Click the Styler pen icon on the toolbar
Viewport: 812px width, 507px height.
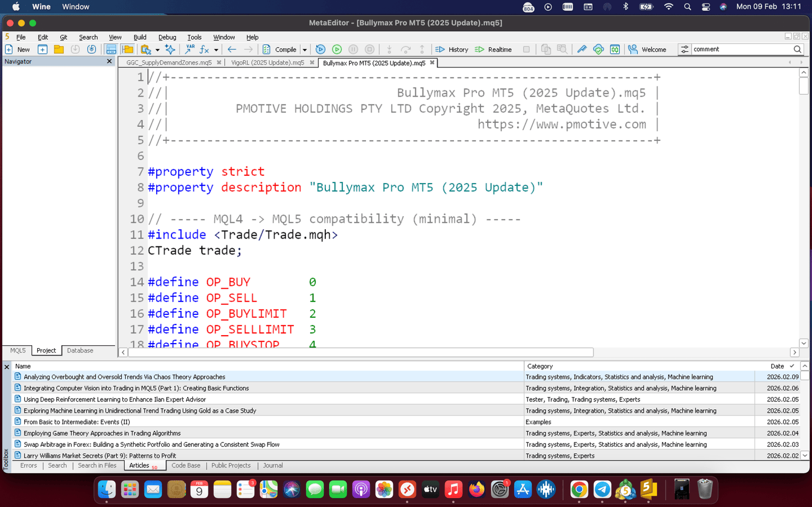[x=582, y=49]
